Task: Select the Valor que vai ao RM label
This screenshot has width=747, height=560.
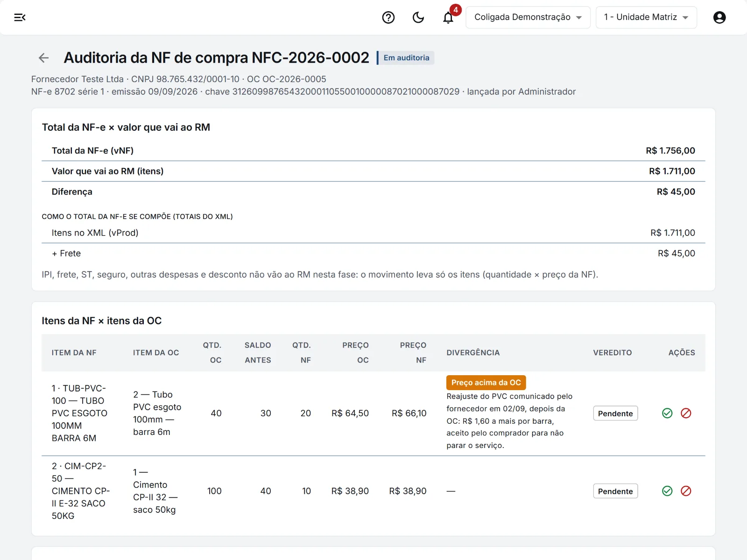Action: point(107,171)
